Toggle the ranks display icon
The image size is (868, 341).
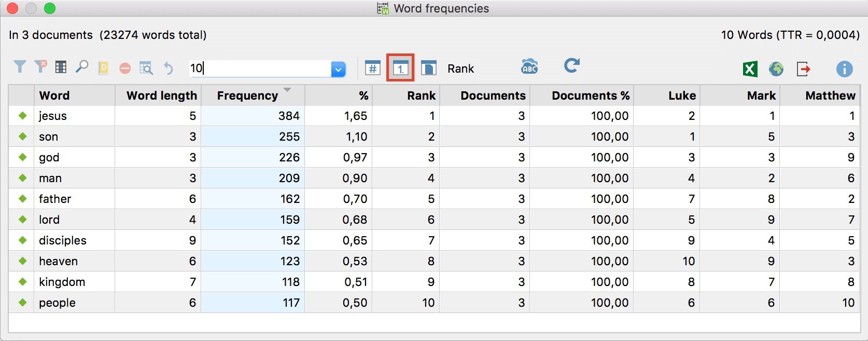tap(400, 67)
